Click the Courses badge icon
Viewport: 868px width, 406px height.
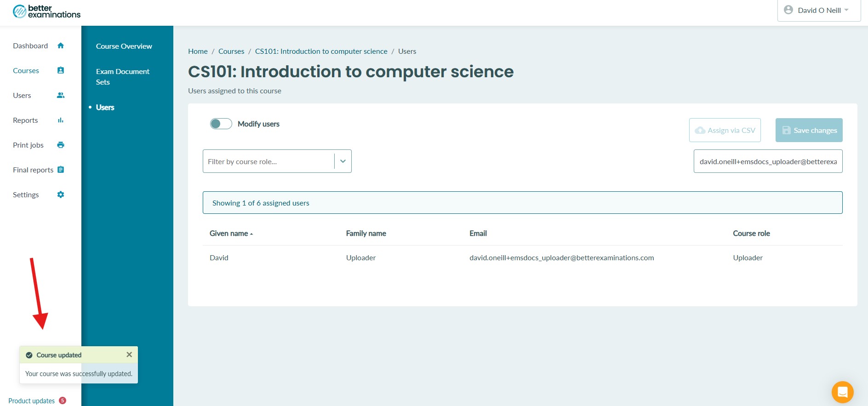click(61, 70)
